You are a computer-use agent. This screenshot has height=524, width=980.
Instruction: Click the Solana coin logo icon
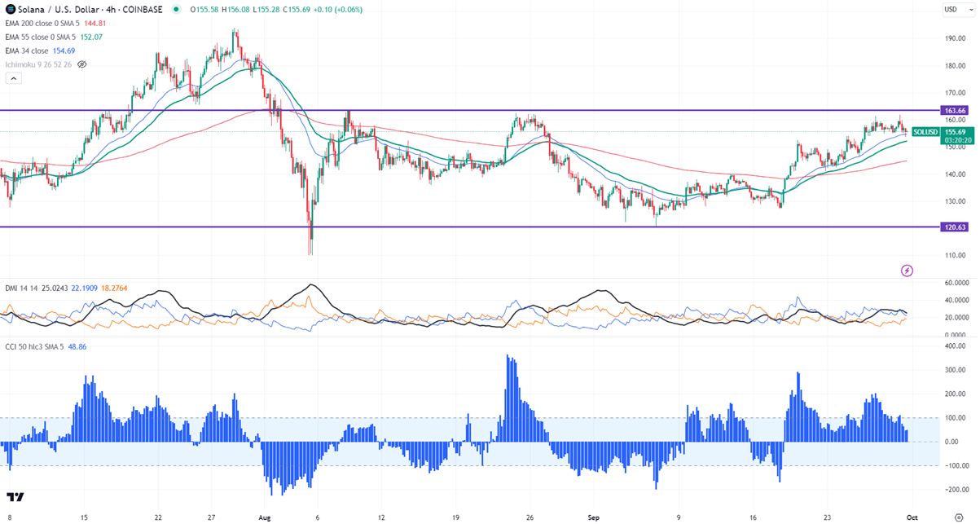click(11, 9)
